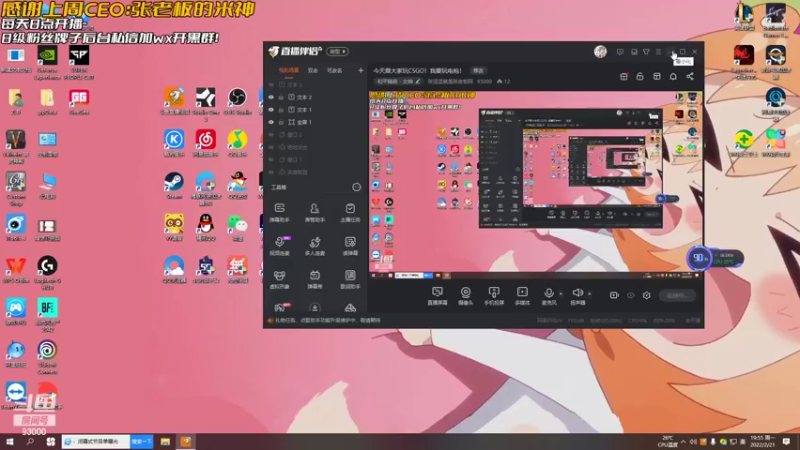Screen dimensions: 800x450
Task: Switch to the third scene tab
Action: [x=334, y=70]
